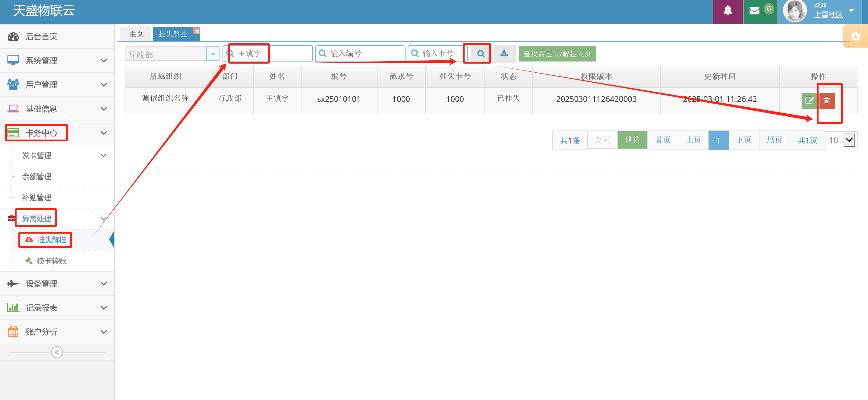Click 查找需挂失/解挂人员 button
This screenshot has height=400, width=868.
(557, 54)
